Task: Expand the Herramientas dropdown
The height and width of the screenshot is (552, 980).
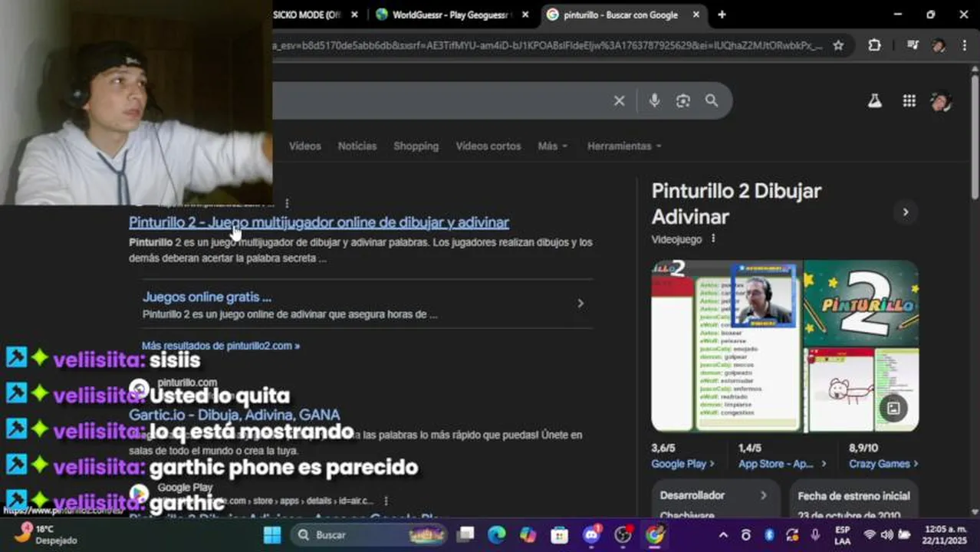Action: tap(624, 146)
